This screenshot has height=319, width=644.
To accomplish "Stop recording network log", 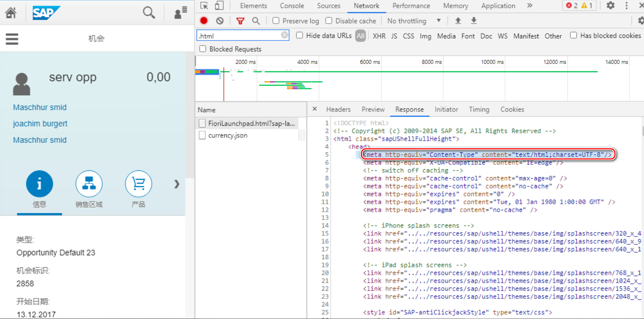I will 204,21.
